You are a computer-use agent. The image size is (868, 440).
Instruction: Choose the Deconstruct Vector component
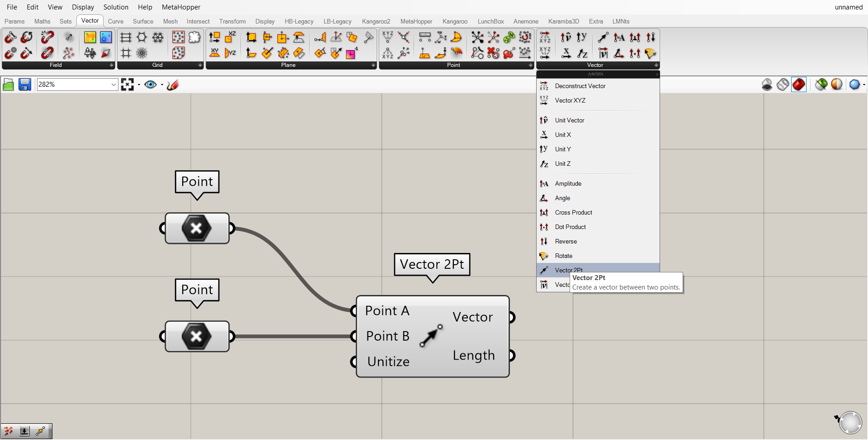[580, 86]
